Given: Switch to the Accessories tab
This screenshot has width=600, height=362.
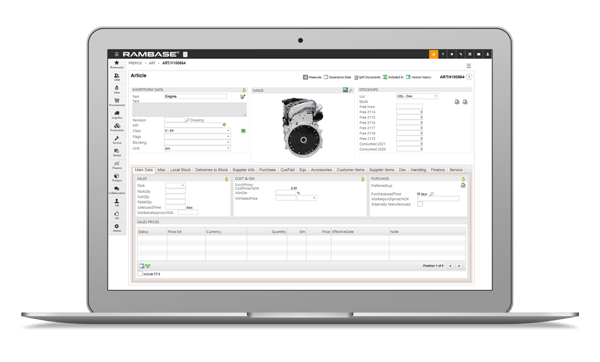Looking at the screenshot, I should pos(321,170).
